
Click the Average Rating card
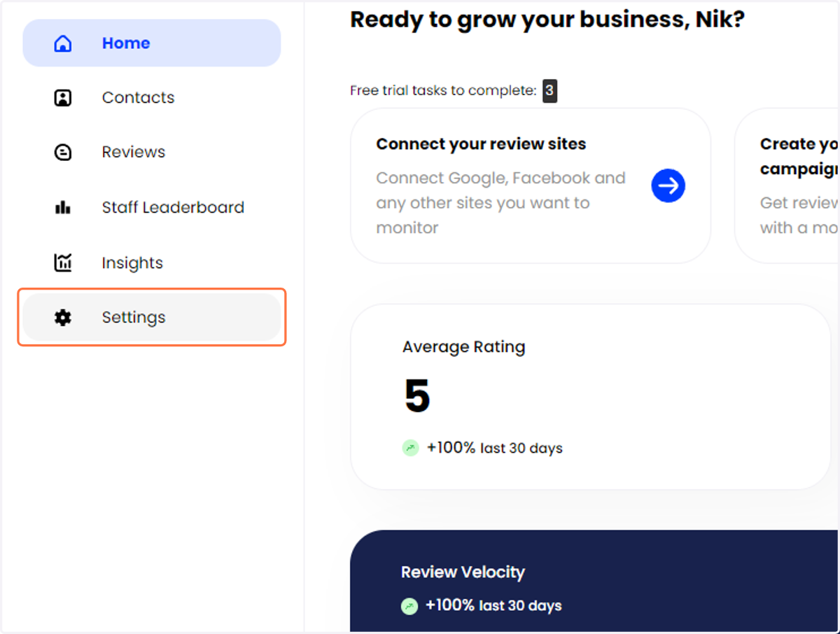pyautogui.click(x=591, y=397)
